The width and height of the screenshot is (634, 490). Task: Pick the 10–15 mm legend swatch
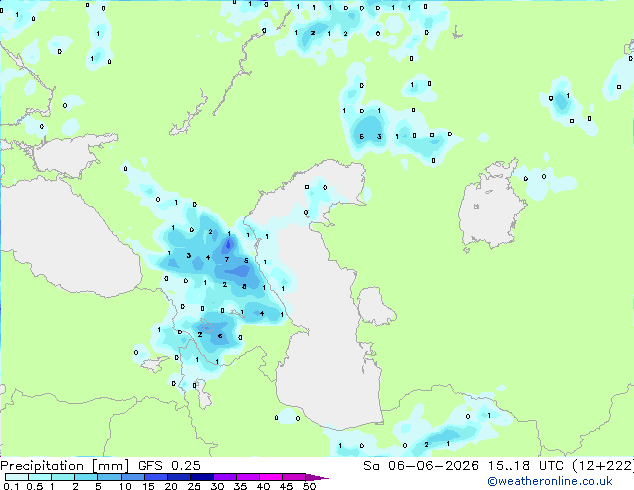tap(132, 477)
